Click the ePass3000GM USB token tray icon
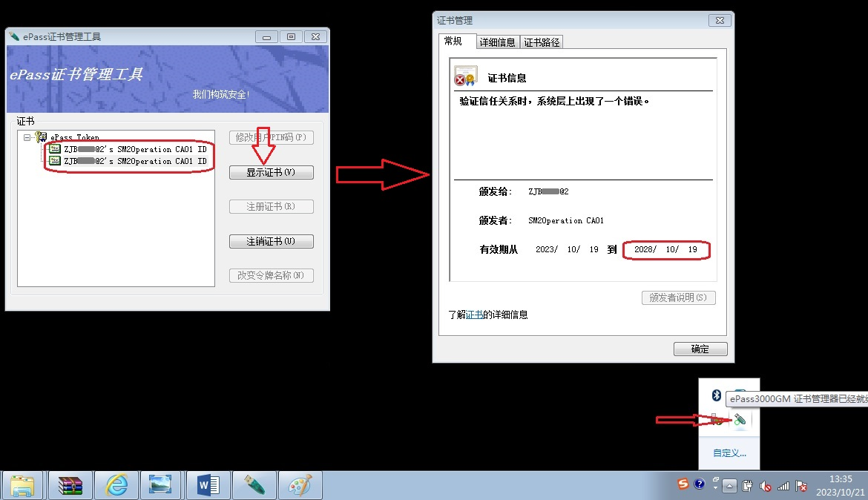 tap(740, 420)
